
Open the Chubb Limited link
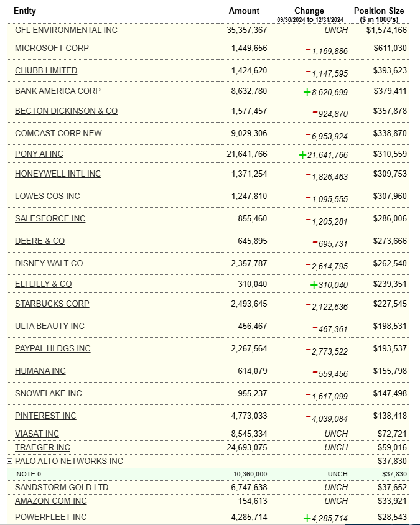46,71
